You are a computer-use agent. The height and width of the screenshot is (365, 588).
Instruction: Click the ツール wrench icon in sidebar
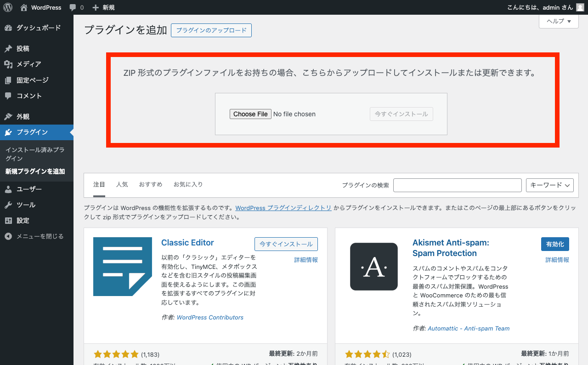pyautogui.click(x=8, y=205)
